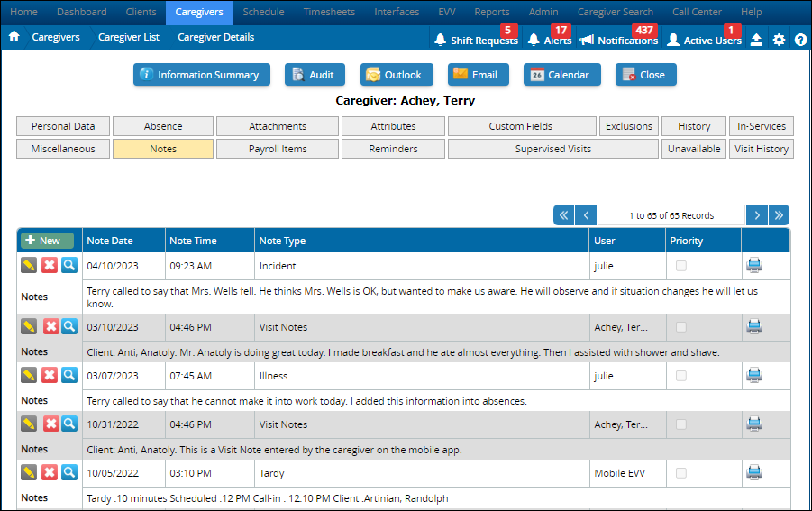Screen dimensions: 812x511
Task: Open the settings gear icon
Action: pos(779,40)
